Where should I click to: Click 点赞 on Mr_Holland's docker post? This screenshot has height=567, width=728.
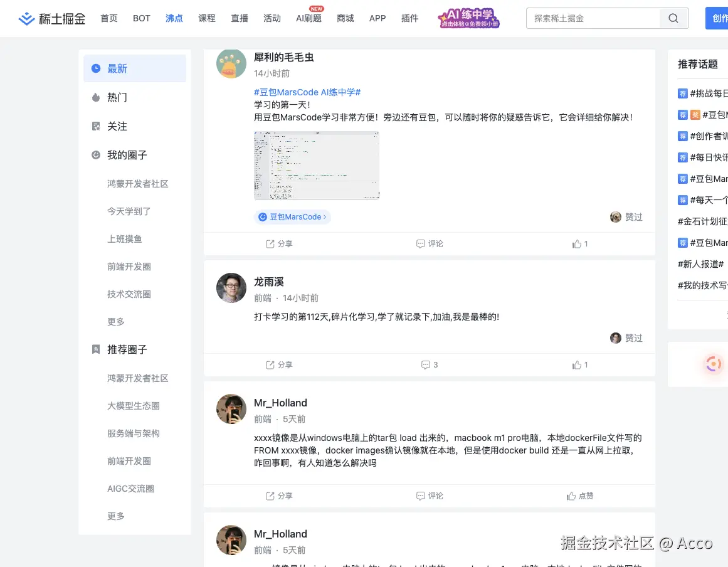[x=580, y=495]
